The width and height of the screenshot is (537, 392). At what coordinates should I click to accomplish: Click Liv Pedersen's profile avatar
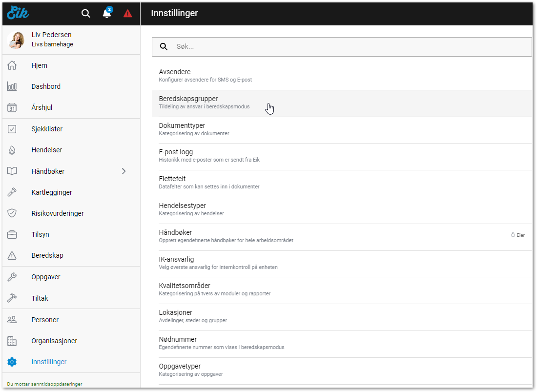point(16,40)
